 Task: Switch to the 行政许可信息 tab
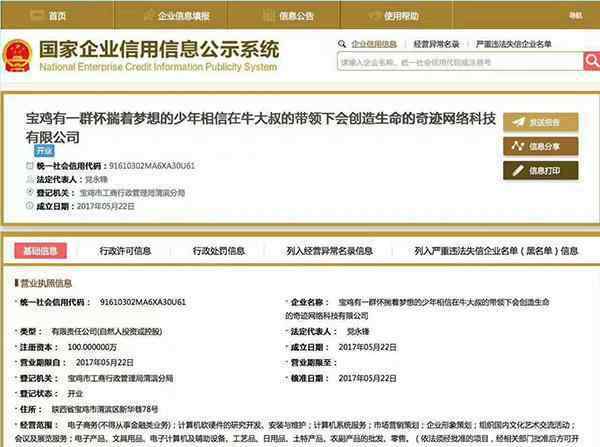pos(125,251)
